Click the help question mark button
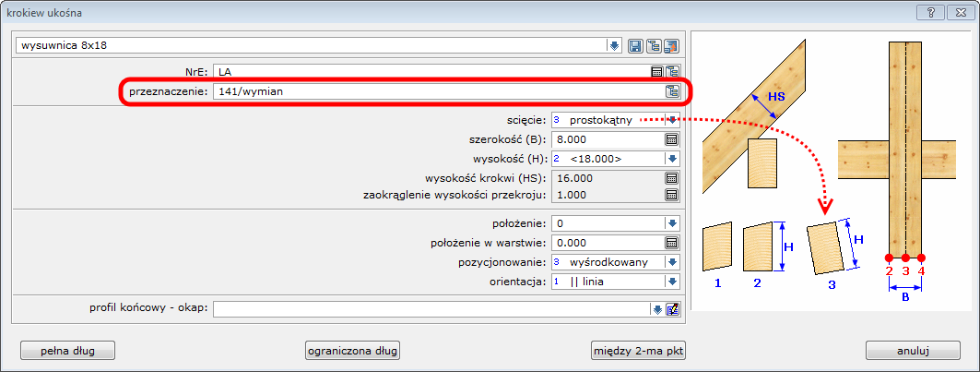The image size is (980, 372). [932, 11]
